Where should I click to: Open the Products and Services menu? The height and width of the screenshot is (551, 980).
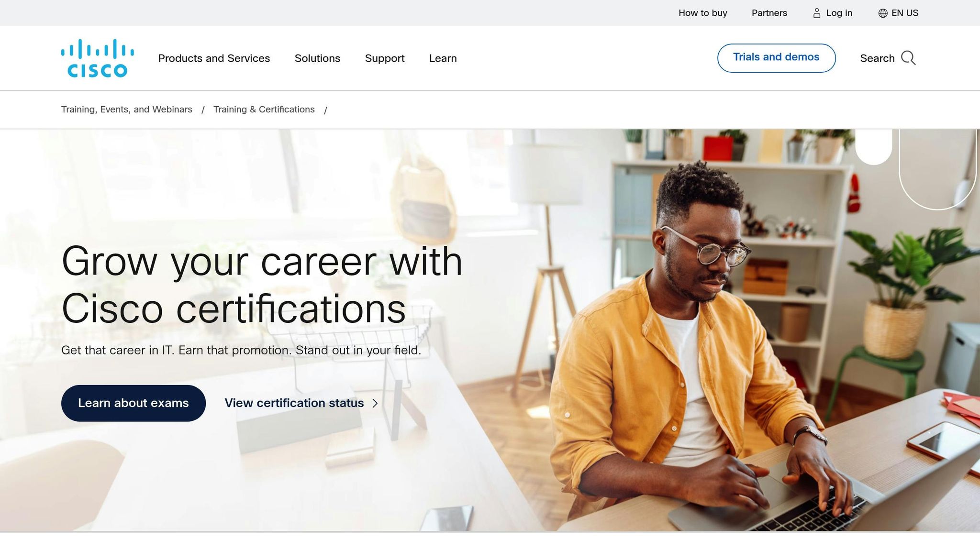click(214, 58)
